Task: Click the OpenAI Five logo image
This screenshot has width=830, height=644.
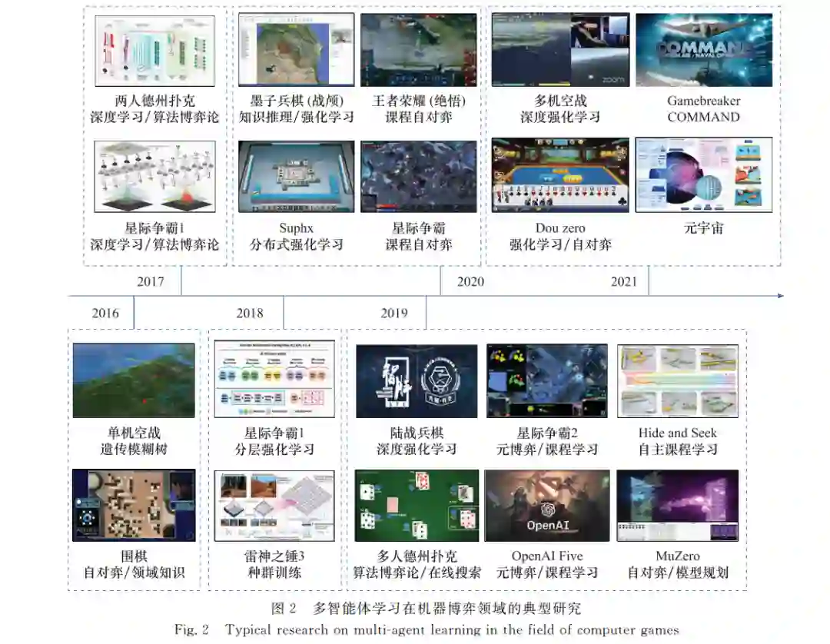Action: click(x=547, y=506)
